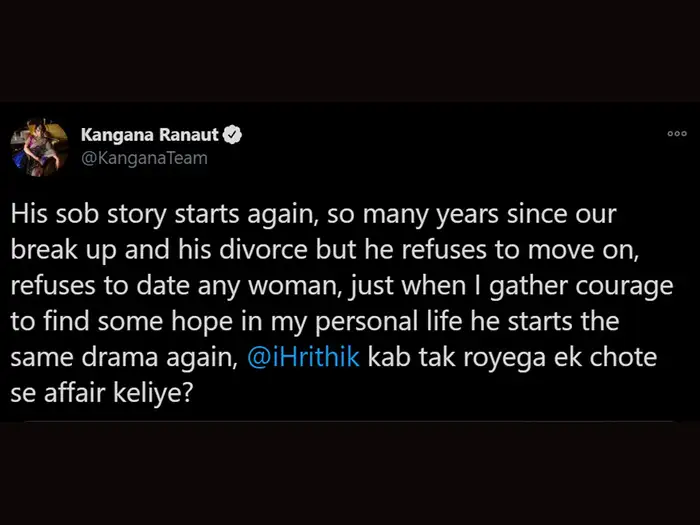
Task: Open Kangana Ranaut's profile picture
Action: tap(38, 148)
